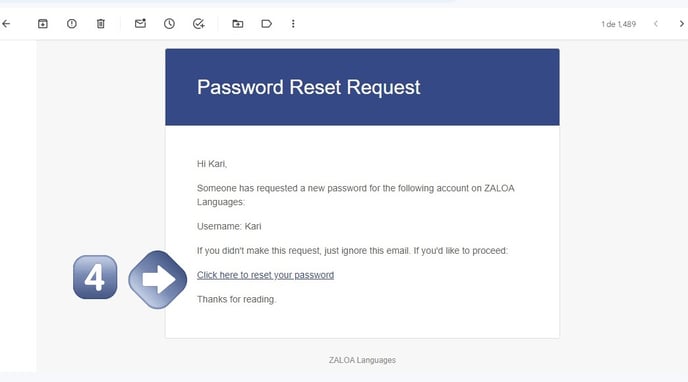This screenshot has height=382, width=688.
Task: Open the Labels menu
Action: coord(266,24)
